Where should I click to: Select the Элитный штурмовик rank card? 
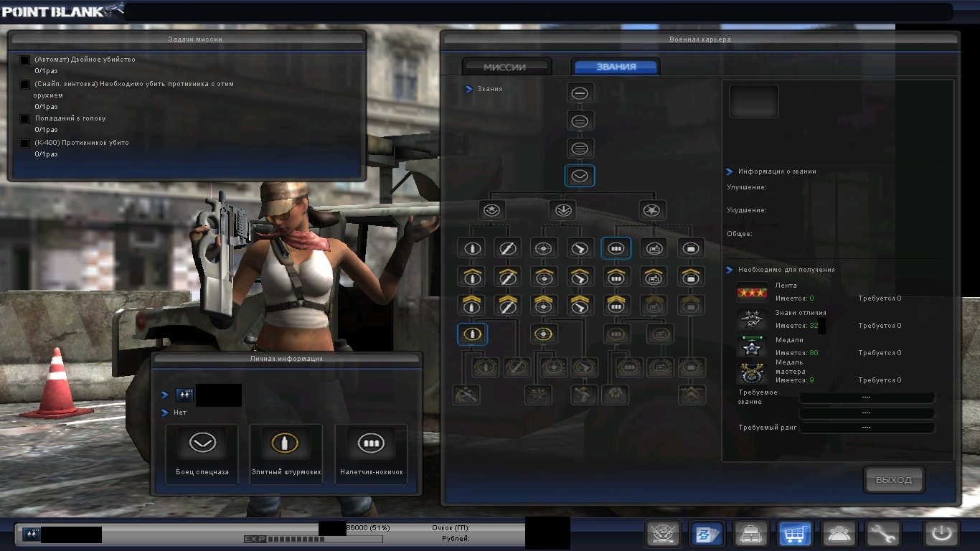(x=286, y=453)
